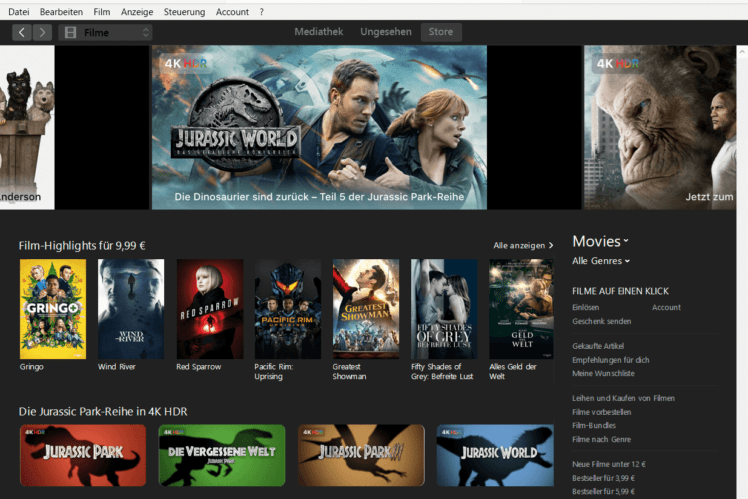The width and height of the screenshot is (748, 499).
Task: Open the Bearbeiten menu
Action: 61,12
